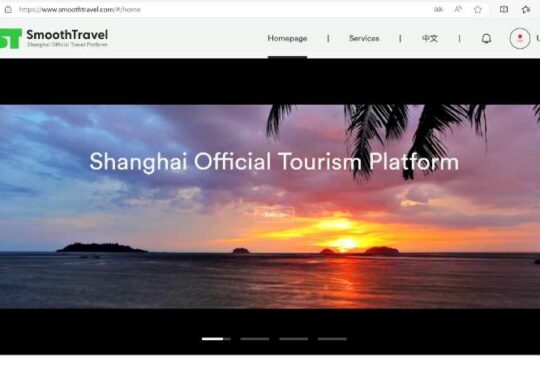This screenshot has height=370, width=540.
Task: Open the browser favorites hub icon
Action: tap(526, 9)
